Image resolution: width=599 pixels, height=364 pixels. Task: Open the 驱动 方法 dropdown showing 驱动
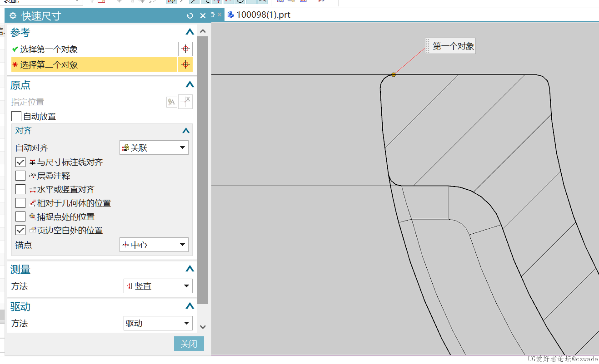point(158,323)
